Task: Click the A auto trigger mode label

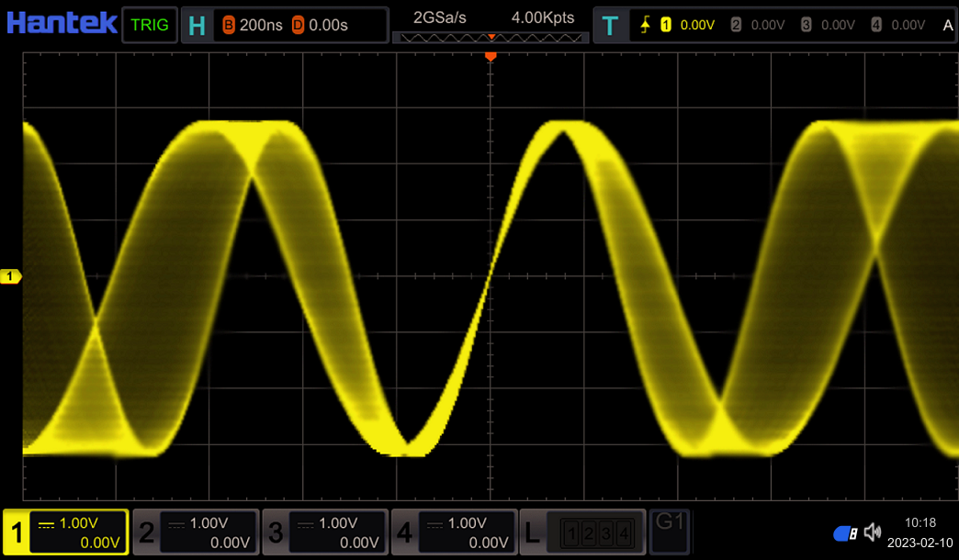Action: point(948,25)
